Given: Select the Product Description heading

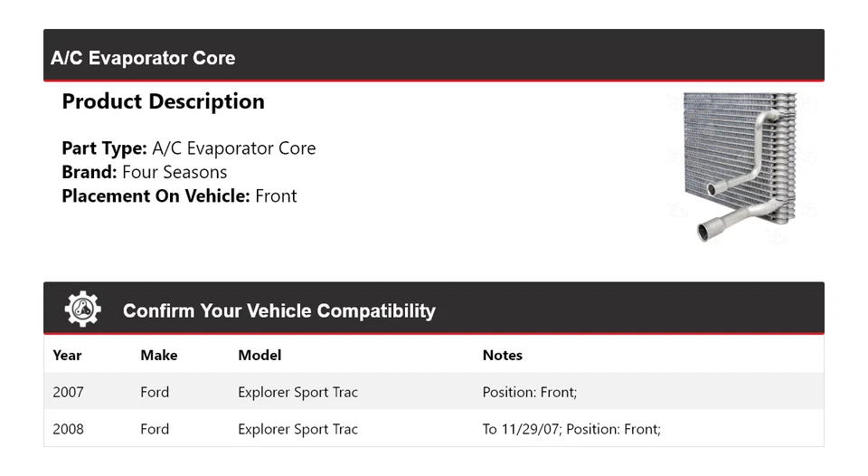Looking at the screenshot, I should [x=163, y=101].
